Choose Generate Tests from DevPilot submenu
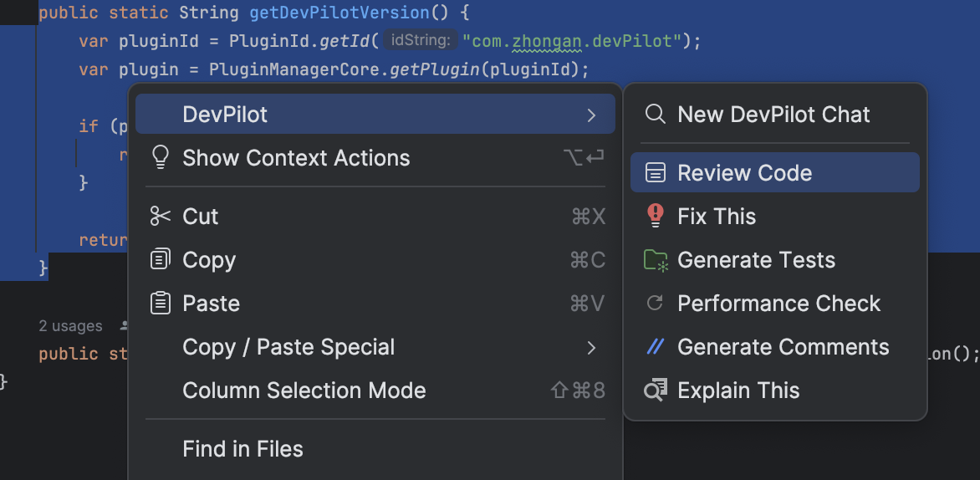 (x=756, y=260)
